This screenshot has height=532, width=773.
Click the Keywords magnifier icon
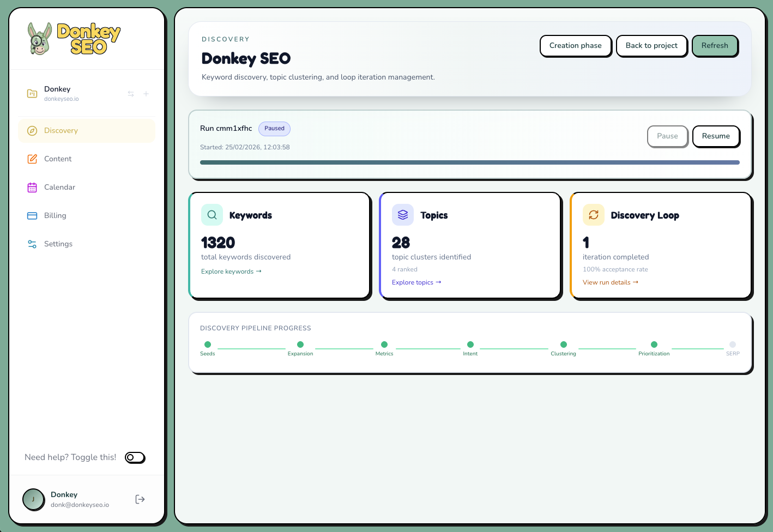click(x=212, y=215)
